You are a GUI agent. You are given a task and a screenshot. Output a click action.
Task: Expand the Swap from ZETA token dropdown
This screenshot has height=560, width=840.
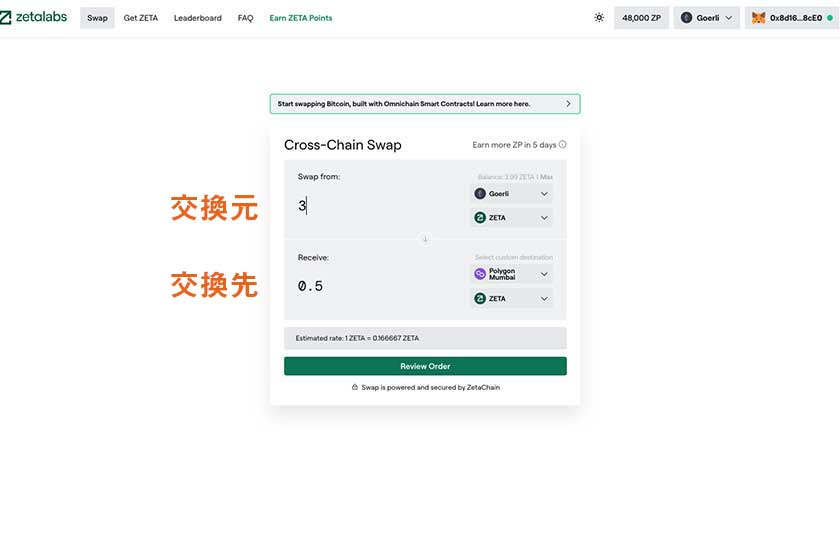(x=512, y=218)
